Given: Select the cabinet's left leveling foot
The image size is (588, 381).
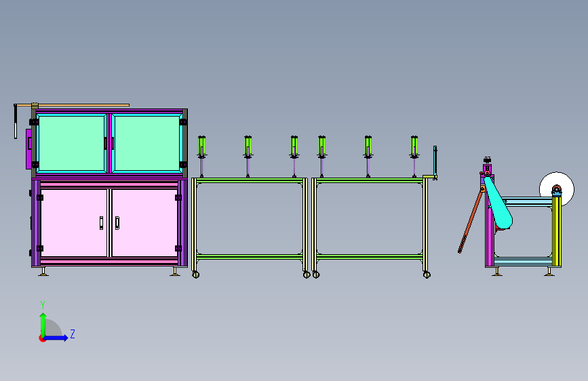Looking at the screenshot, I should pyautogui.click(x=43, y=271).
